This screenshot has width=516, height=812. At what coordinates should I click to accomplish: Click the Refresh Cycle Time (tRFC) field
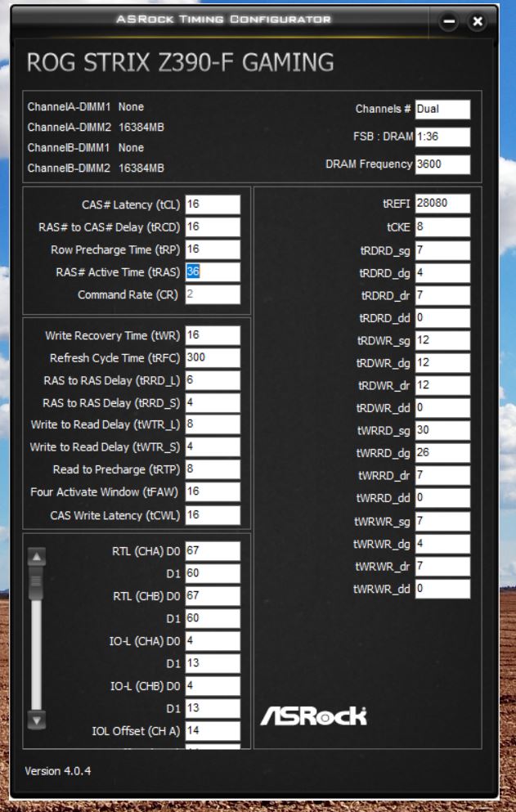tap(213, 358)
